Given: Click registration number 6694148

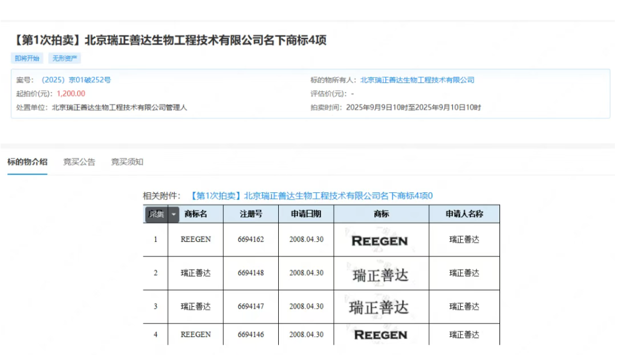Looking at the screenshot, I should (251, 273).
